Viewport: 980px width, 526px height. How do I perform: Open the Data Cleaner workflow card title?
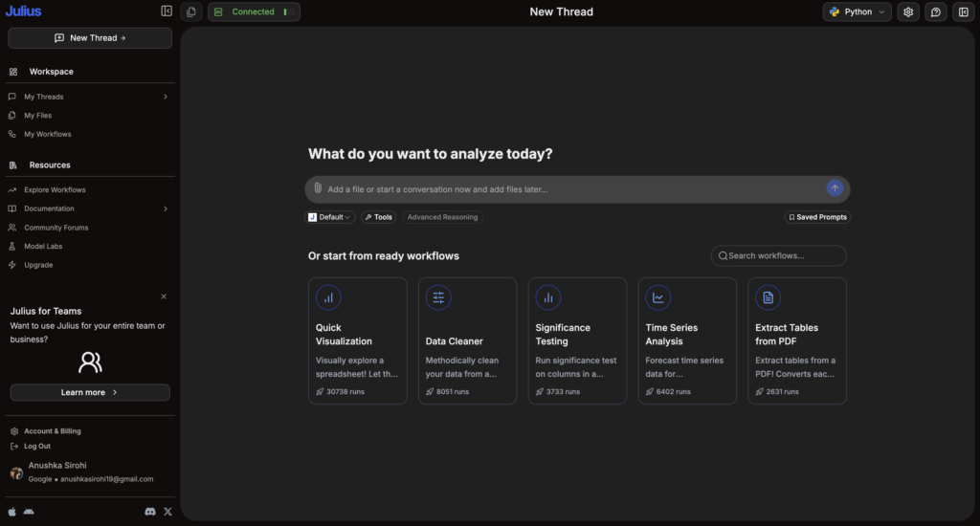coord(455,341)
